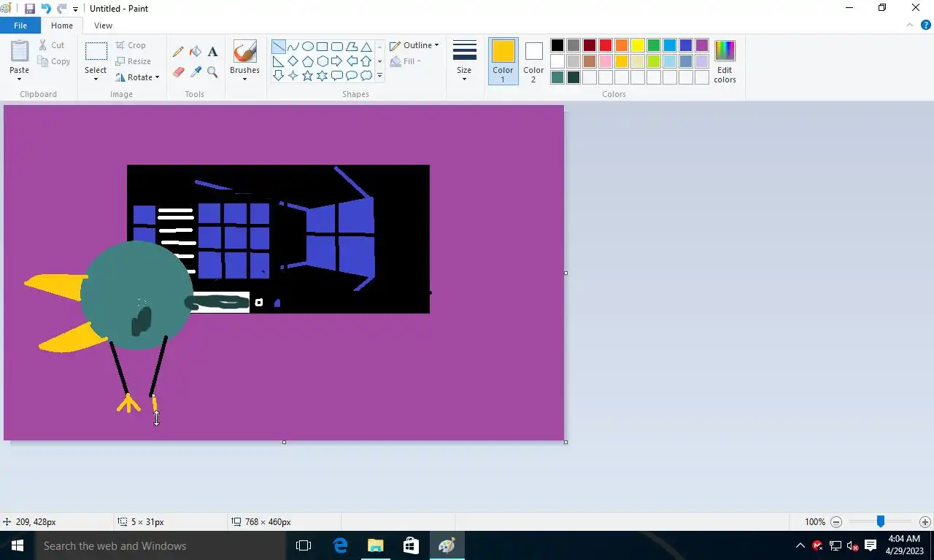
Task: Choose the Hexagon shape
Action: 323,61
